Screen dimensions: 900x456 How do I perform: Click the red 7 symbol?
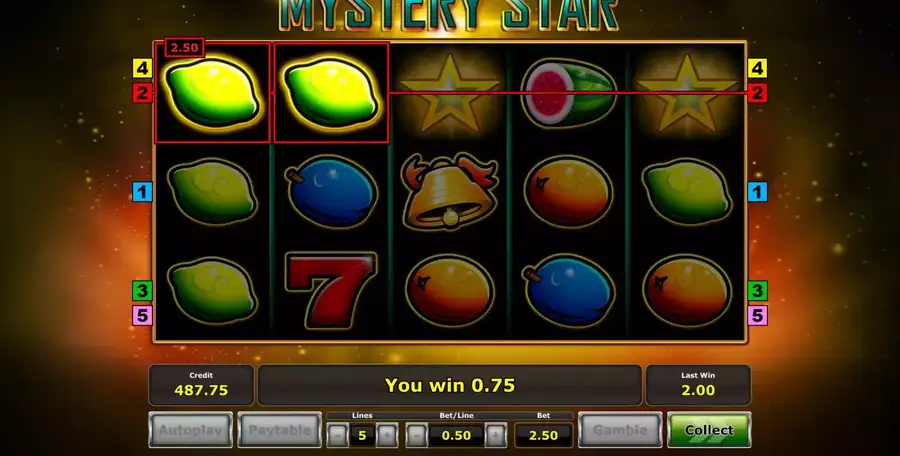(332, 289)
